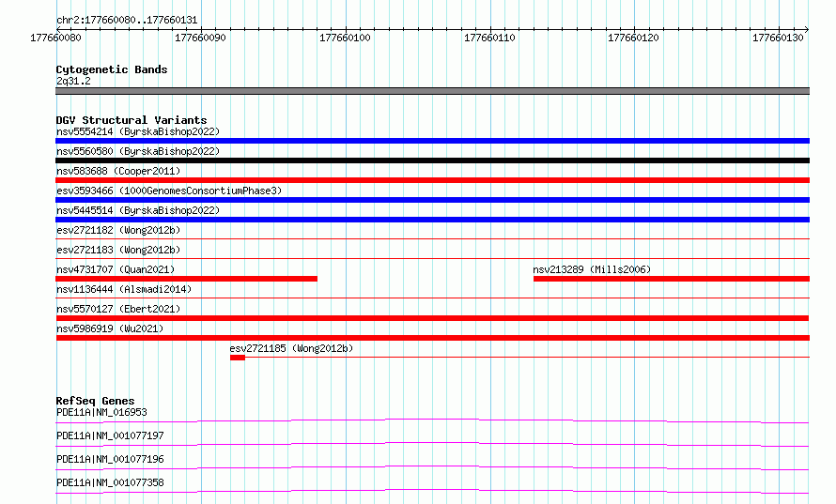This screenshot has height=504, width=836.
Task: Open the RefSeq Genes track title
Action: click(x=96, y=401)
